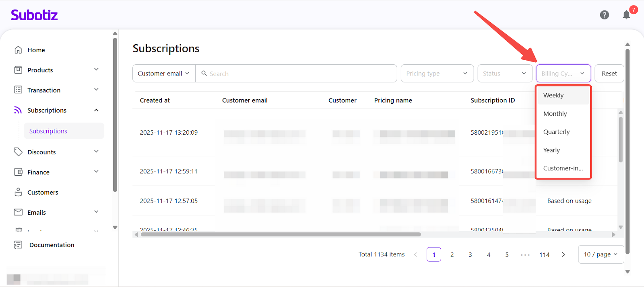Click the help question mark icon

click(604, 15)
